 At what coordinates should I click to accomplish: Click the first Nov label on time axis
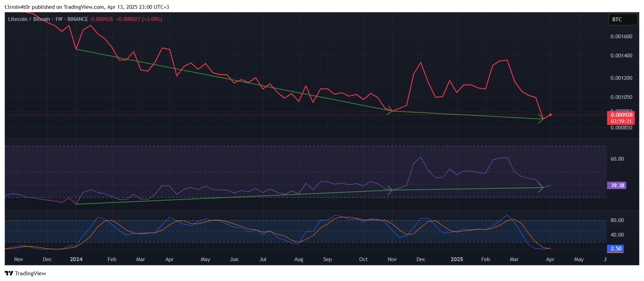pos(18,259)
